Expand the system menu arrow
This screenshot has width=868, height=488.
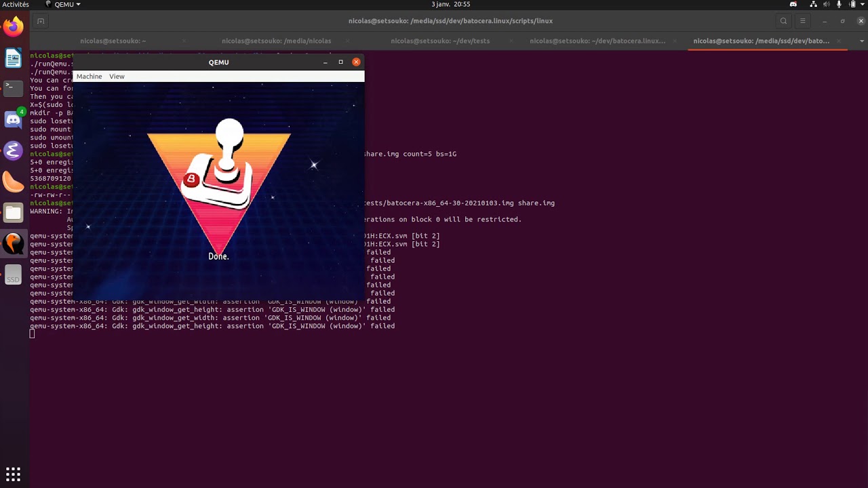862,4
